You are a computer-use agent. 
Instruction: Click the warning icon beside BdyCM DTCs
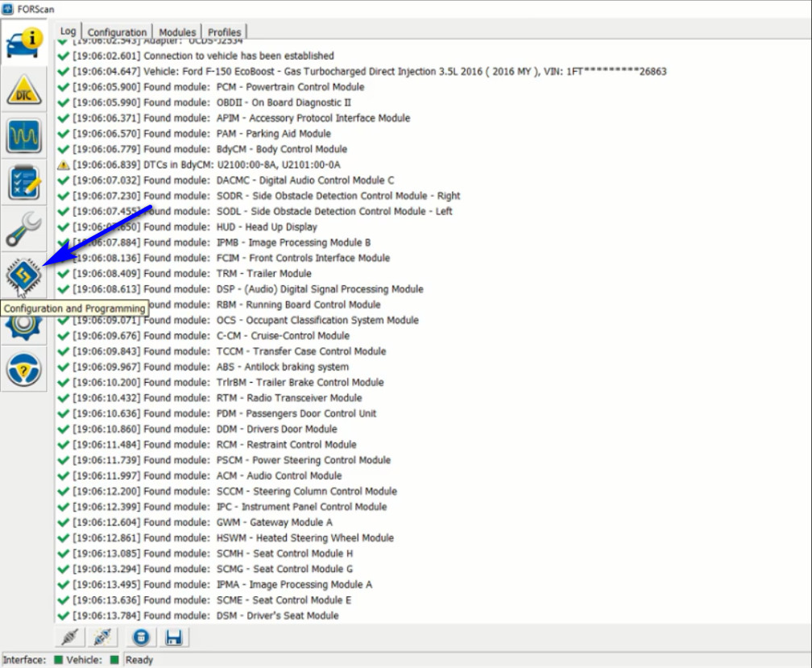point(63,165)
